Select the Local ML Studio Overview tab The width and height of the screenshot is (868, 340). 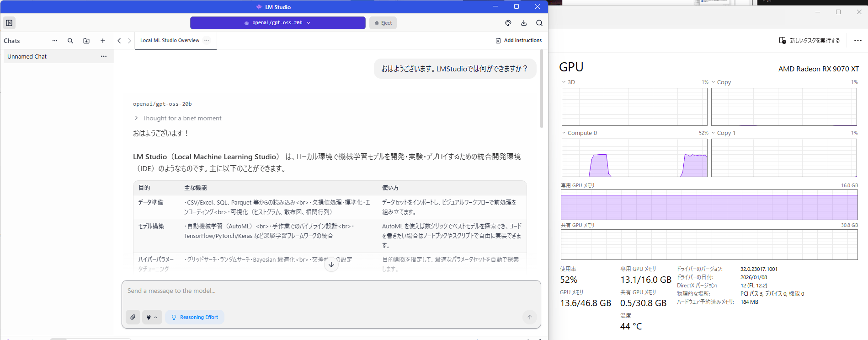pos(170,40)
